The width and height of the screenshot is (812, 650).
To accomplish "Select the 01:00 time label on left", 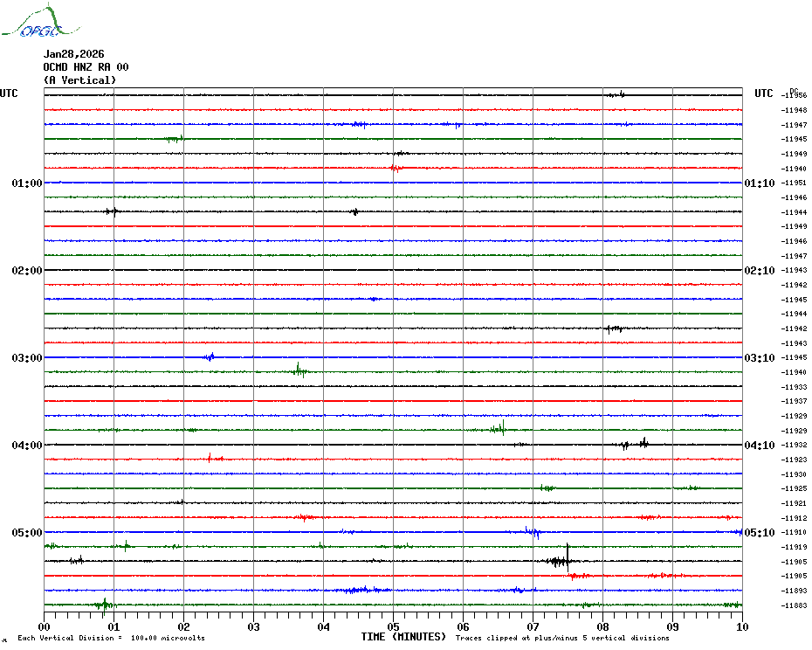I will point(27,183).
